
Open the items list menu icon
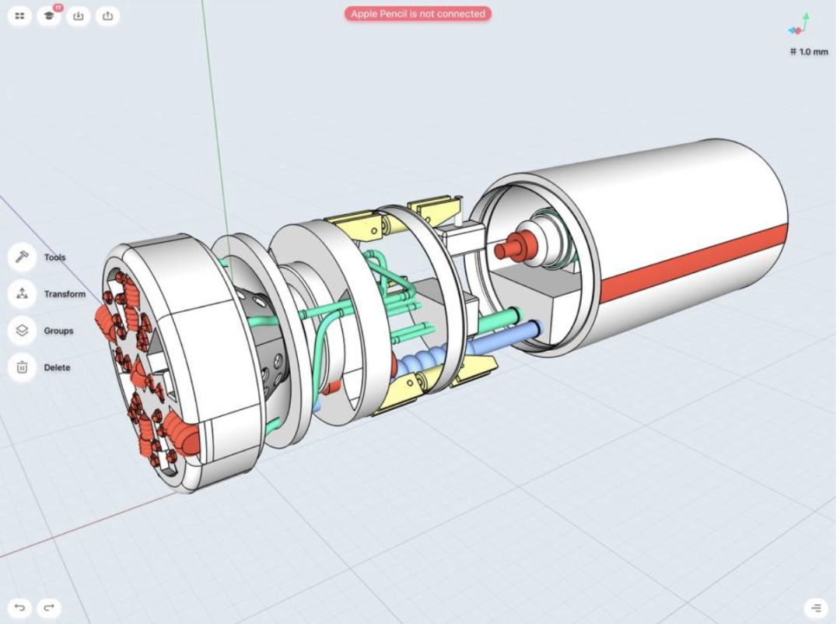(x=816, y=608)
